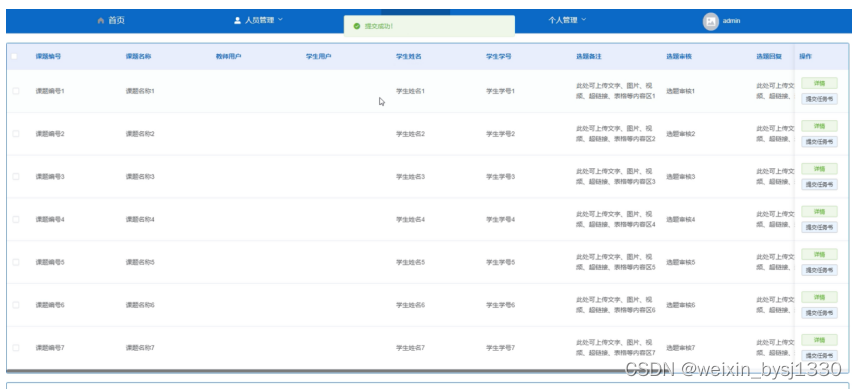Click the 选题备注 column header
The width and height of the screenshot is (857, 389).
(x=589, y=56)
